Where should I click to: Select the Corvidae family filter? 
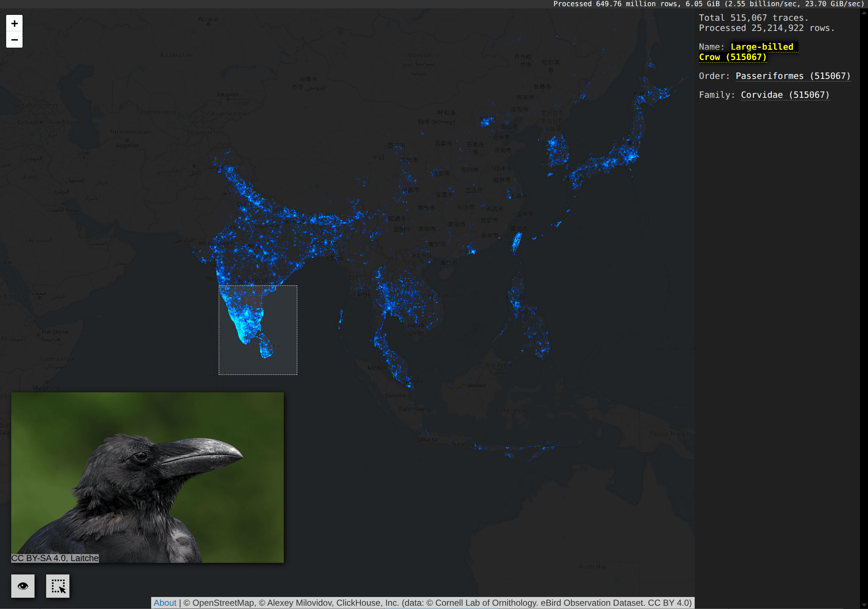click(784, 95)
